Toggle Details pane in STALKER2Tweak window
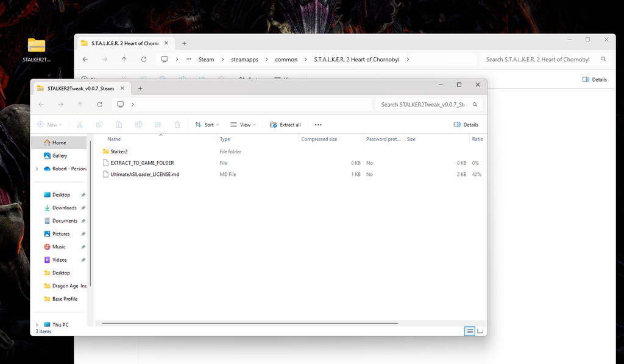The image size is (624, 364). [x=466, y=125]
